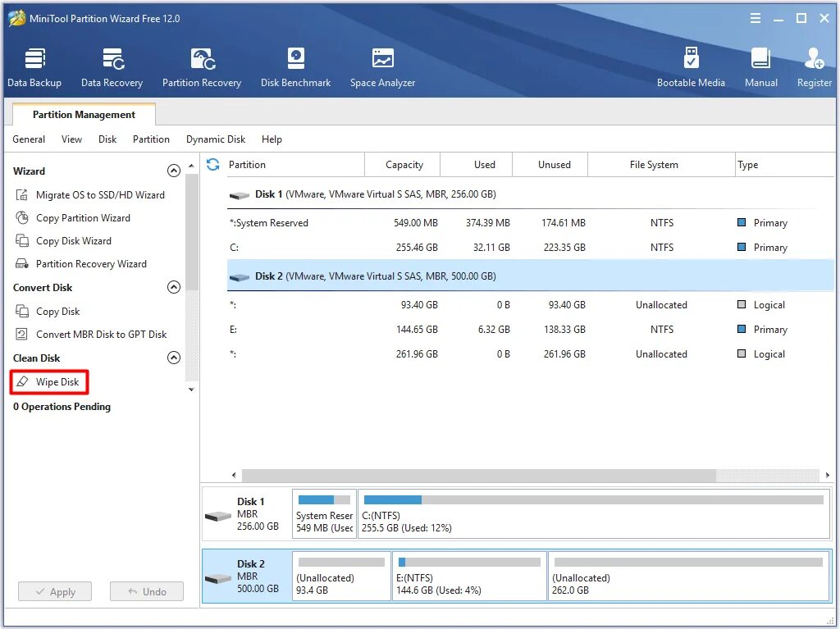Select Disk 1 drive icon in the disk map
The width and height of the screenshot is (840, 629).
point(218,516)
